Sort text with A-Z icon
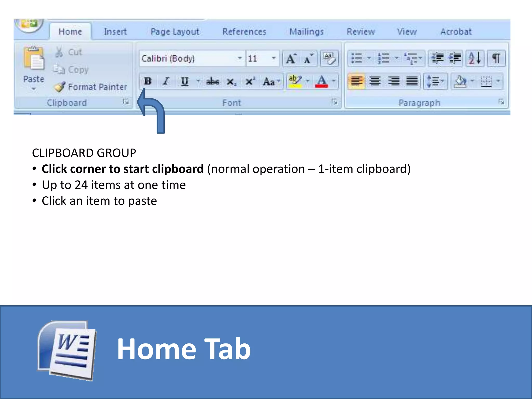The image size is (532, 399). 475,58
